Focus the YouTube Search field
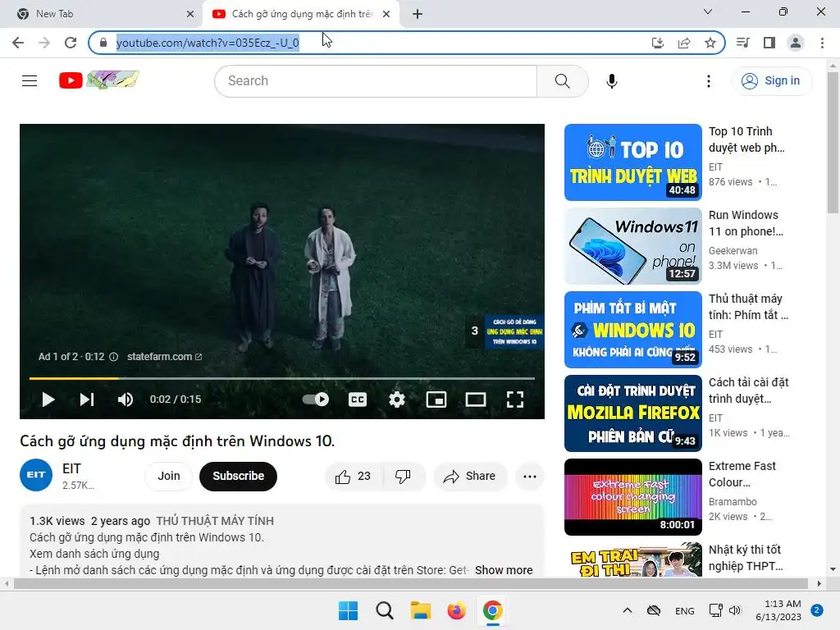Viewport: 840px width, 630px height. [x=376, y=81]
